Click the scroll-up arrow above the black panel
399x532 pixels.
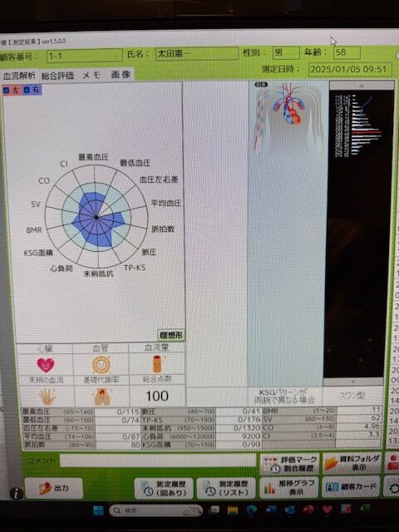click(x=362, y=86)
